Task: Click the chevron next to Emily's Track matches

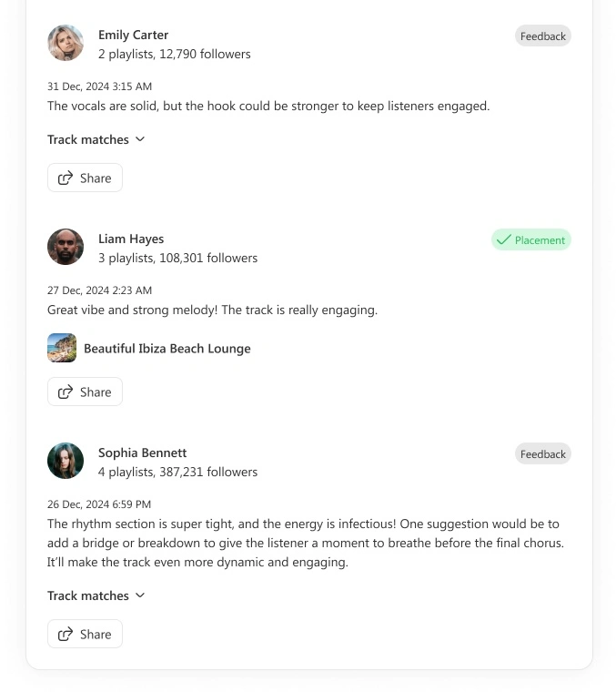Action: (x=140, y=139)
